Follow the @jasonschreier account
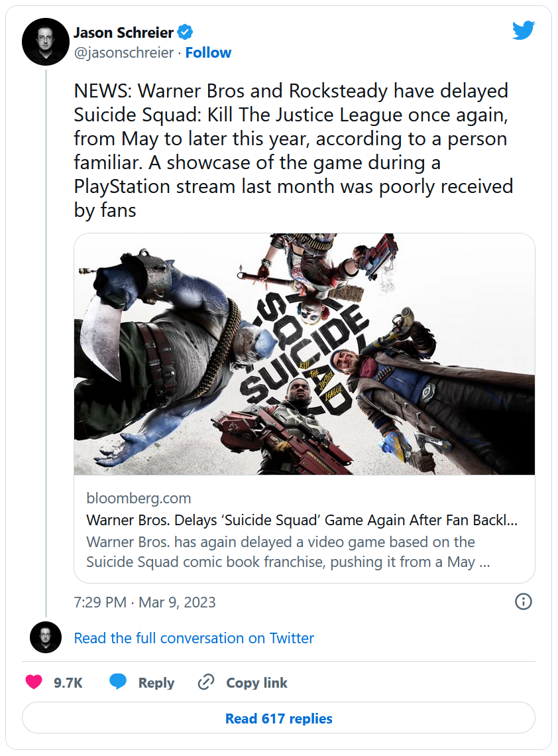 pyautogui.click(x=208, y=53)
